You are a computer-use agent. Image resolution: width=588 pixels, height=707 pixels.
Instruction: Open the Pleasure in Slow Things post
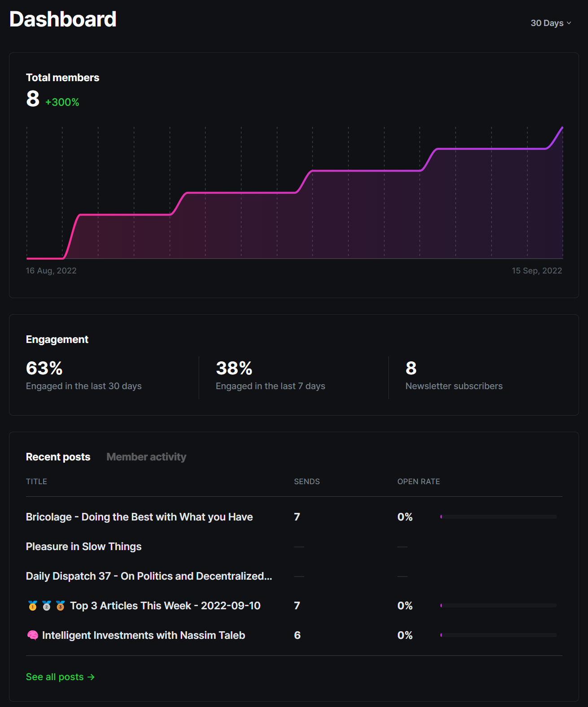pos(83,547)
